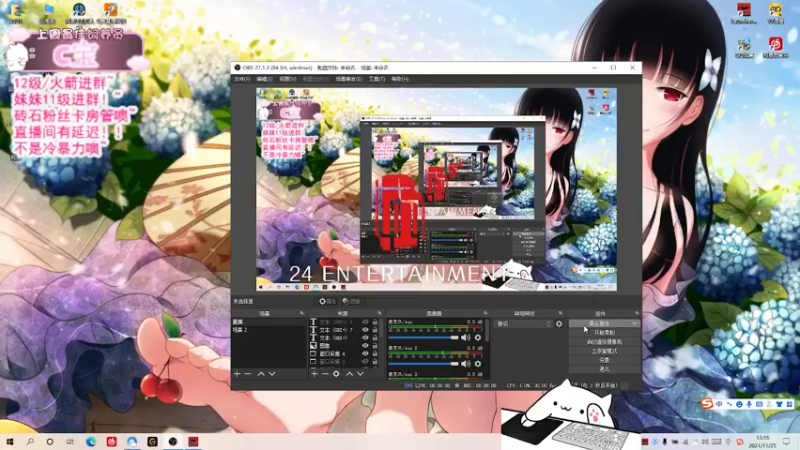800x450 pixels.
Task: Open the scene transition properties gear
Action: (559, 323)
